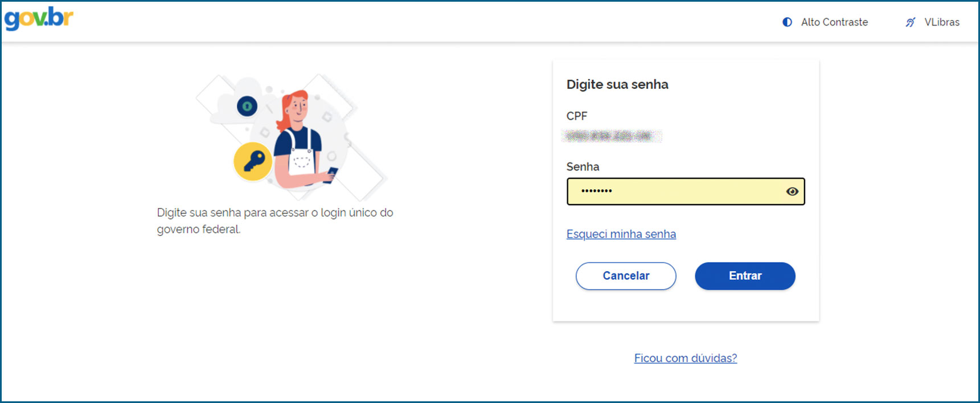Open the Esqueci minha senha link
The height and width of the screenshot is (403, 980).
[x=621, y=234]
